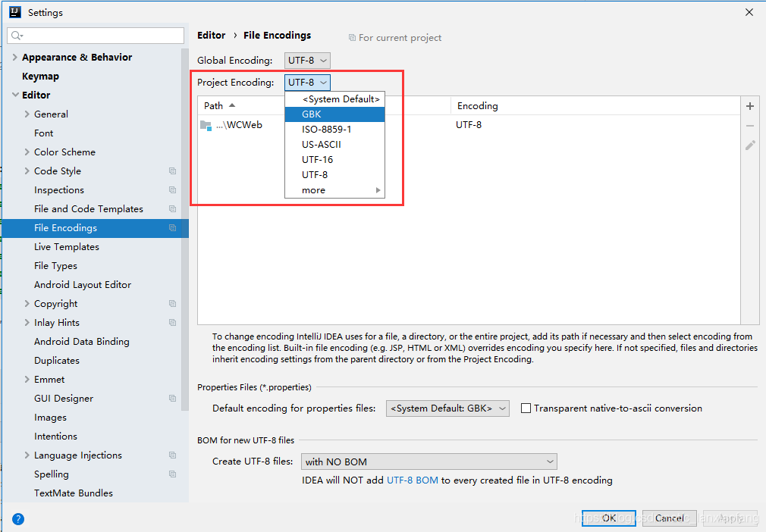Open the Global Encoding dropdown
Image resolution: width=766 pixels, height=532 pixels.
pos(307,61)
